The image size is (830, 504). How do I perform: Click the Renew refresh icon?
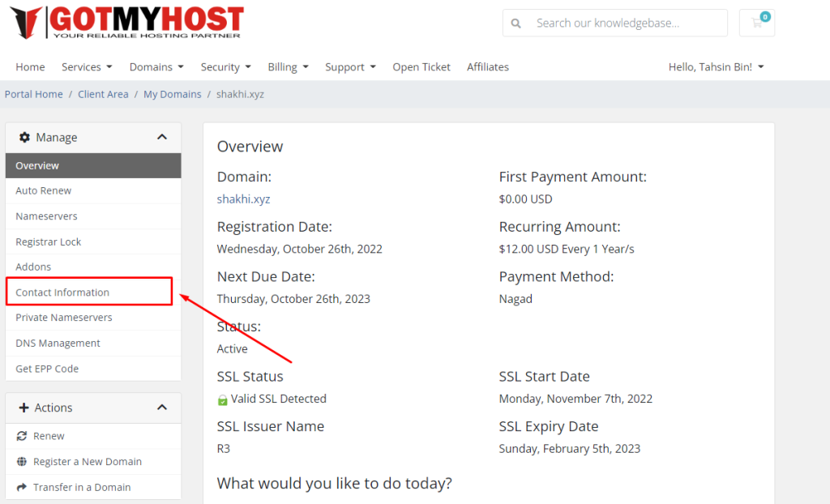coord(23,436)
